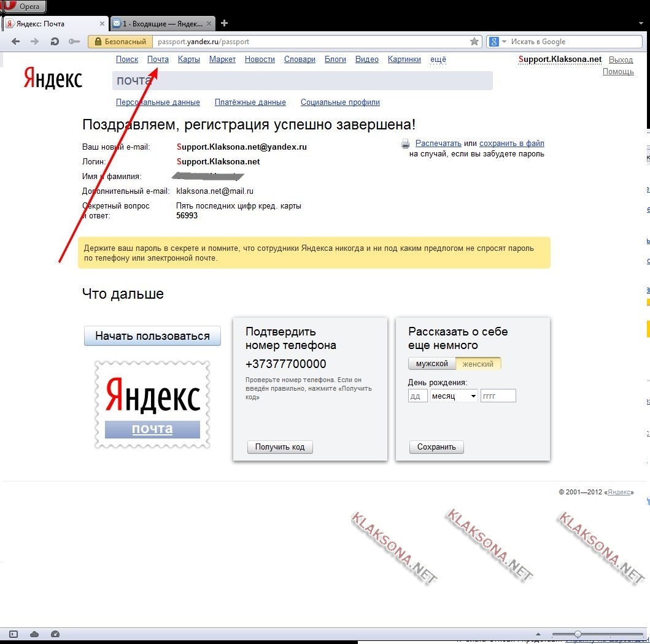Click the zoom slider handle in the status bar
The image size is (650, 644).
[x=578, y=634]
